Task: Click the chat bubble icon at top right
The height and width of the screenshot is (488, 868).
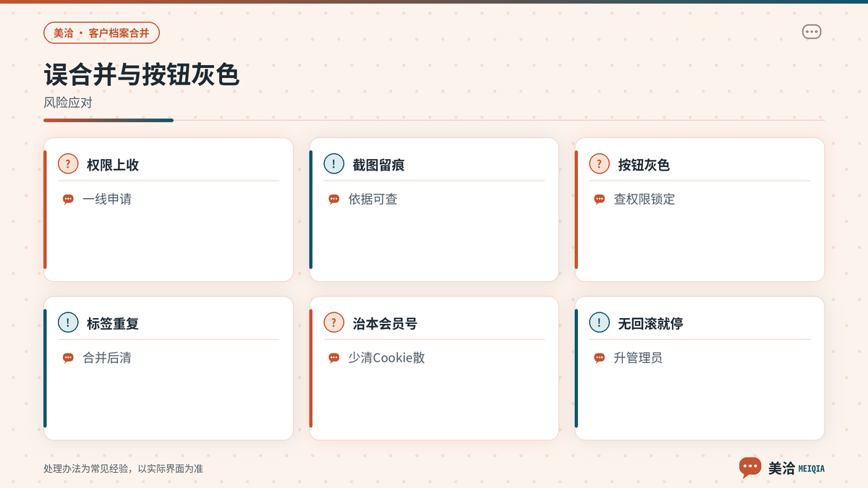Action: [x=812, y=32]
